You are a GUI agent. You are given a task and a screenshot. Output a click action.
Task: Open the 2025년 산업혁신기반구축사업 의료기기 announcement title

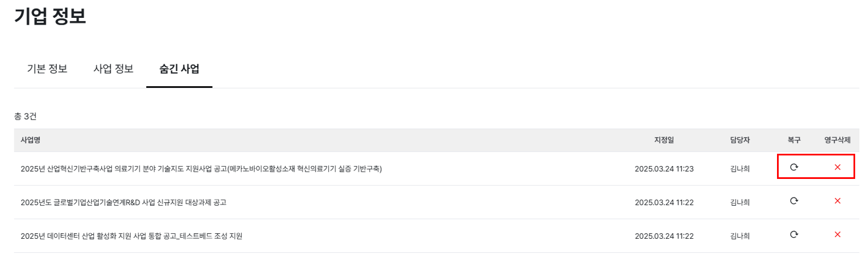point(201,169)
